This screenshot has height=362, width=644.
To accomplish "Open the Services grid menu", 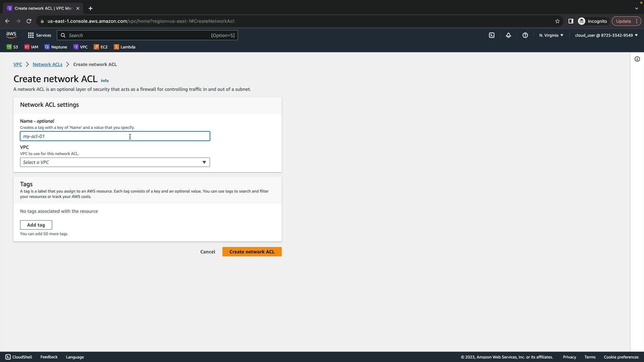I will coord(40,35).
